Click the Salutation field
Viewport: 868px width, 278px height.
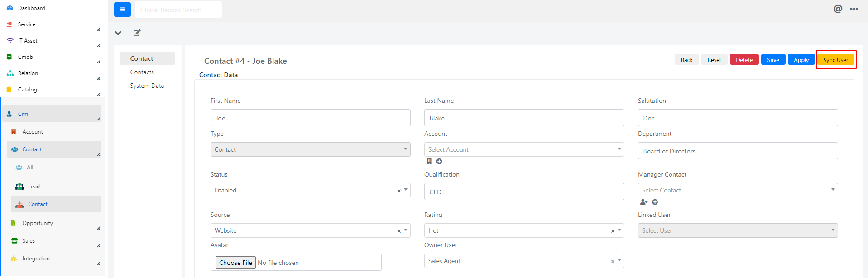738,118
